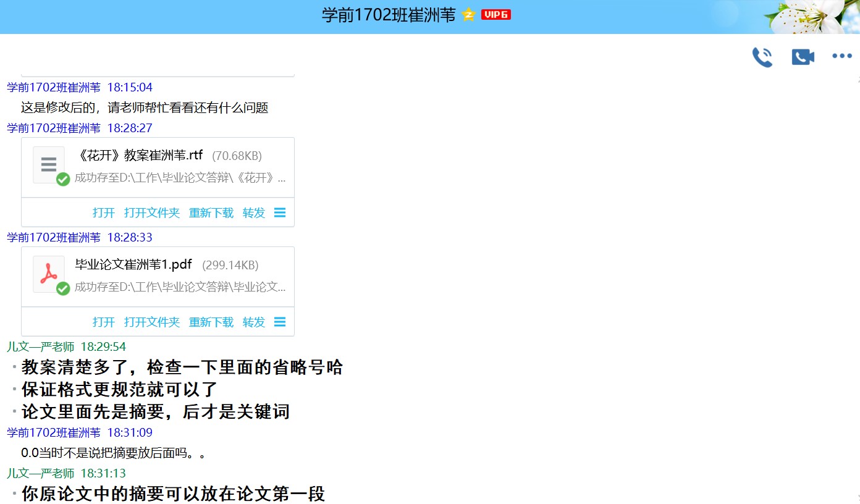Screen dimensions: 860x504
Task: Re-download the 毕业论文 PDF file
Action: tap(211, 322)
